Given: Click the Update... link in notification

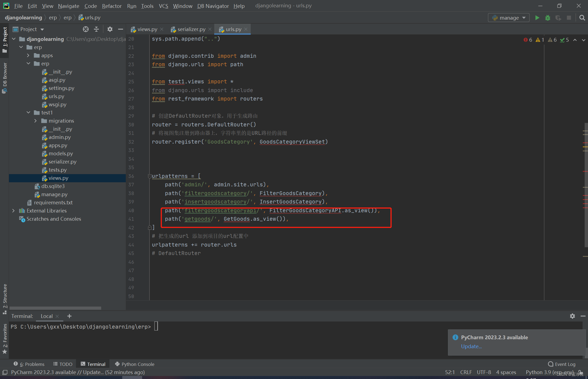Looking at the screenshot, I should (x=471, y=346).
